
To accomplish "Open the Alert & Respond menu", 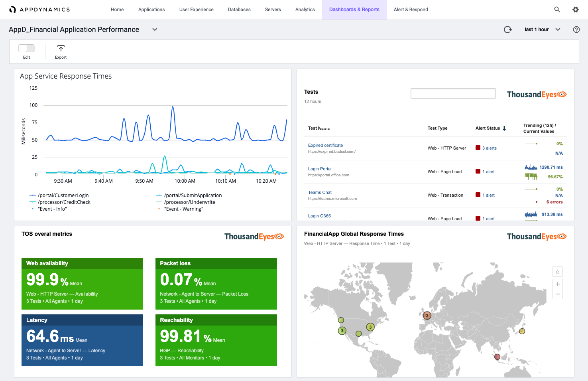I will 411,10.
